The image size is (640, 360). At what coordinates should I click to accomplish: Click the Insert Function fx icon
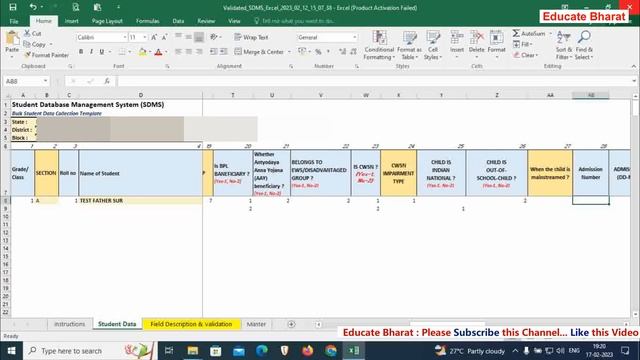pyautogui.click(x=107, y=81)
